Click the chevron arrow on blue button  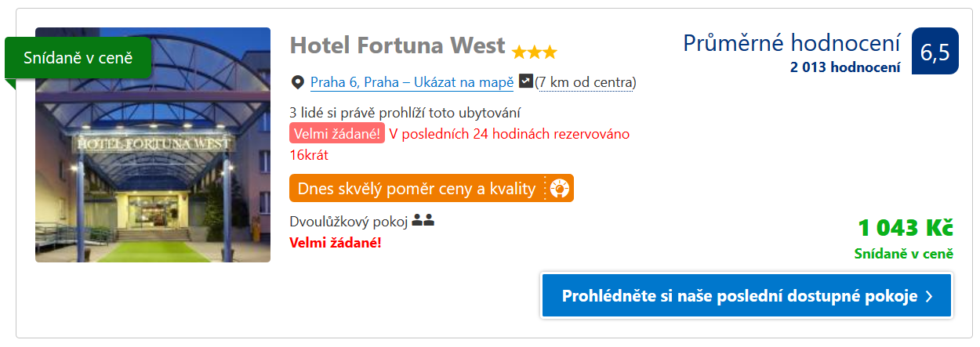tap(929, 296)
